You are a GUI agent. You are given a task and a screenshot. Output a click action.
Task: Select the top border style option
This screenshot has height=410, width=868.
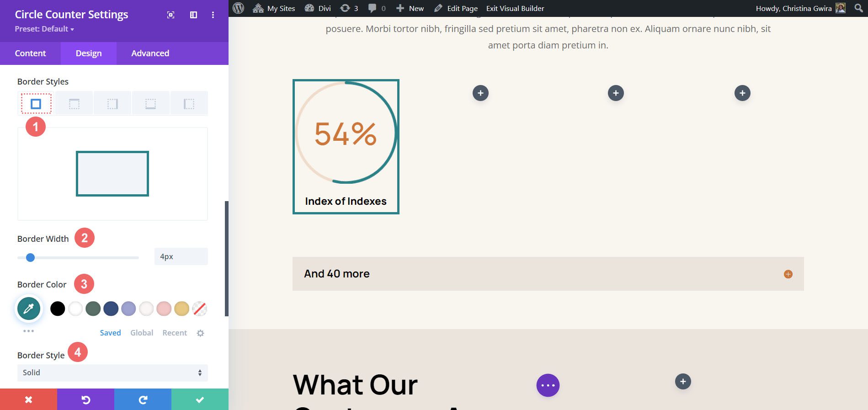74,104
